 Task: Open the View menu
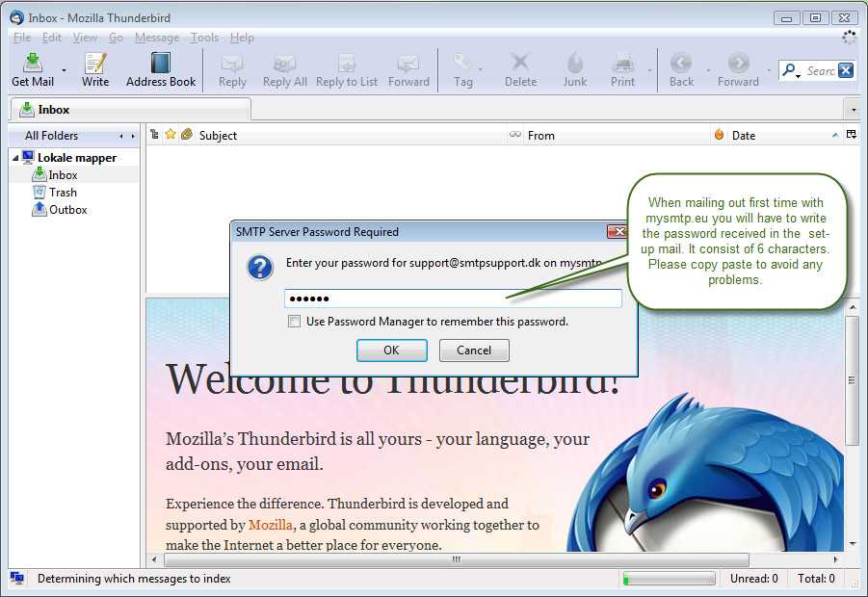pyautogui.click(x=85, y=38)
